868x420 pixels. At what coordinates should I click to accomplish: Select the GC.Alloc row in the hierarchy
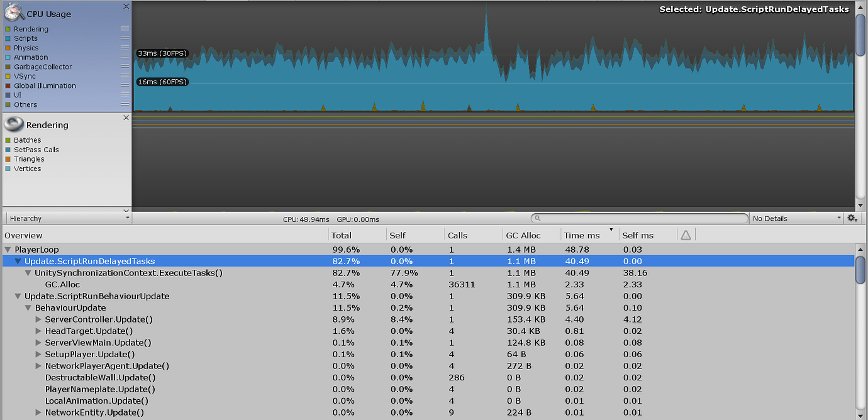[x=63, y=284]
